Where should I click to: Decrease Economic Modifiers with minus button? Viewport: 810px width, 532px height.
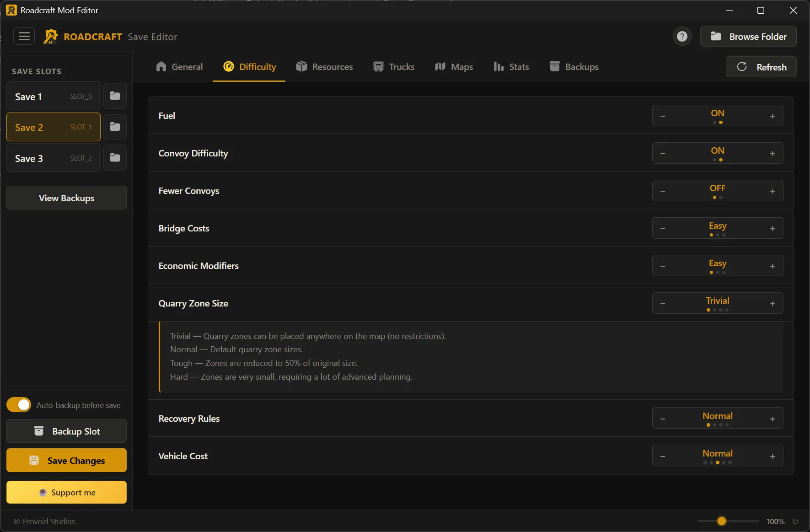click(x=663, y=266)
